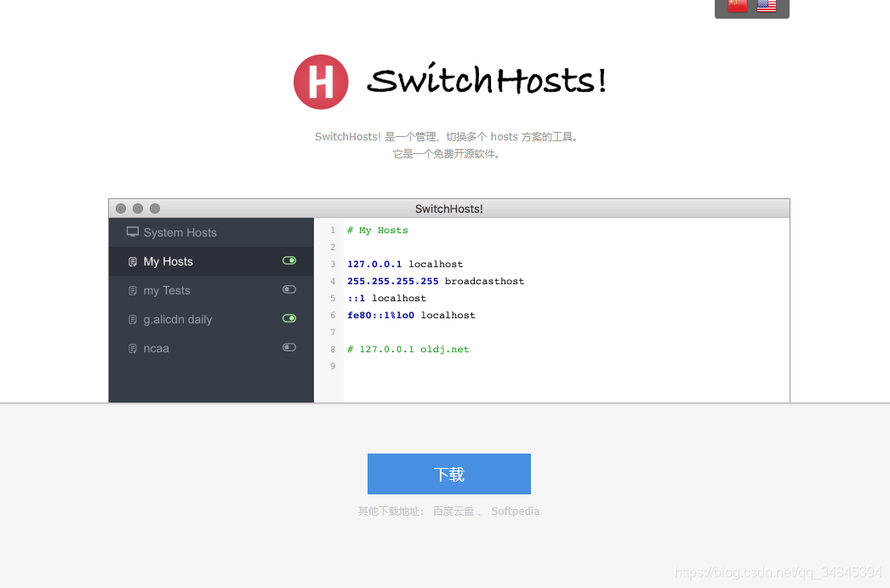Click the third gray window control dot
The image size is (890, 588).
[155, 208]
